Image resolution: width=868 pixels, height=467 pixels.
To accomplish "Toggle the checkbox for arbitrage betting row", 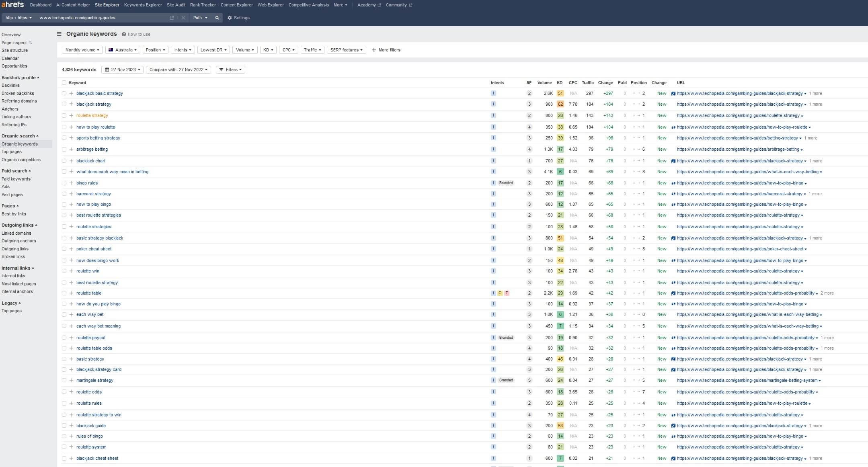I will coord(63,149).
